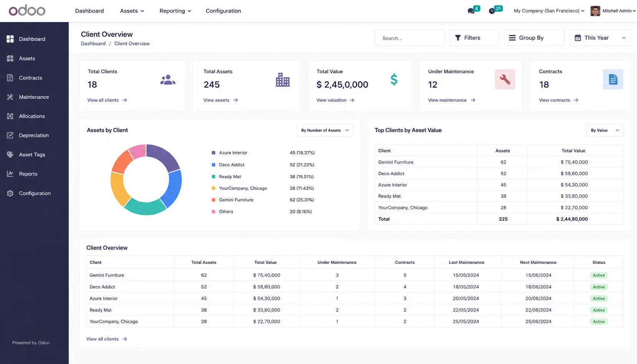Open the Group By dropdown

pos(534,38)
